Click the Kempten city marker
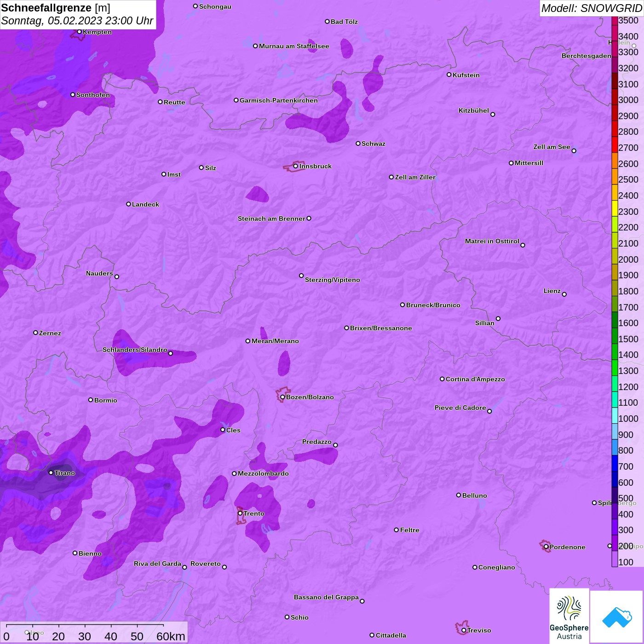The width and height of the screenshot is (644, 644). click(x=79, y=32)
